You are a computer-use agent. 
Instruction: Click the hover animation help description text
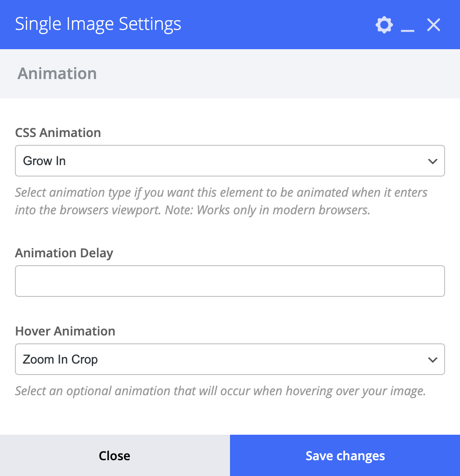(221, 391)
